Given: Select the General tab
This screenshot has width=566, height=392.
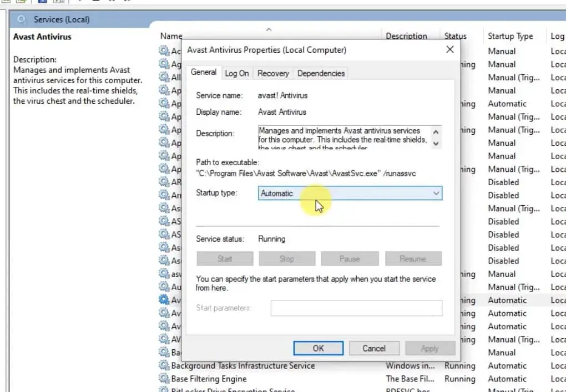Looking at the screenshot, I should pos(203,72).
